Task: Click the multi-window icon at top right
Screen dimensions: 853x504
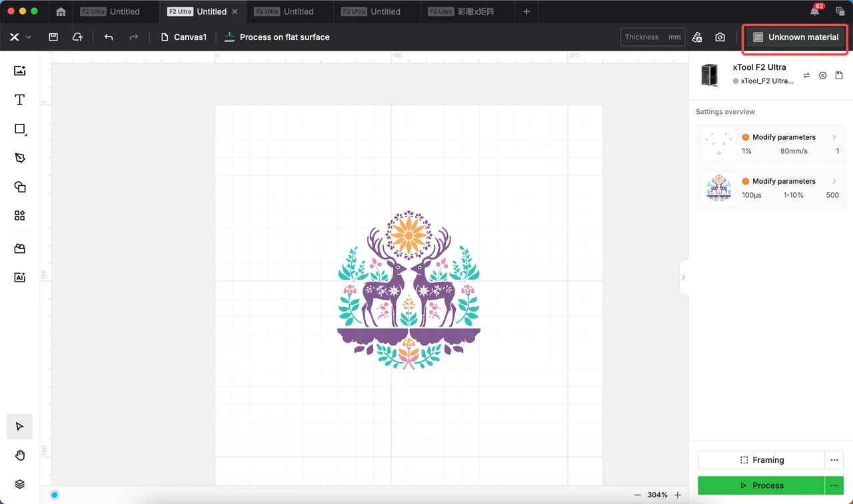Action: [840, 12]
